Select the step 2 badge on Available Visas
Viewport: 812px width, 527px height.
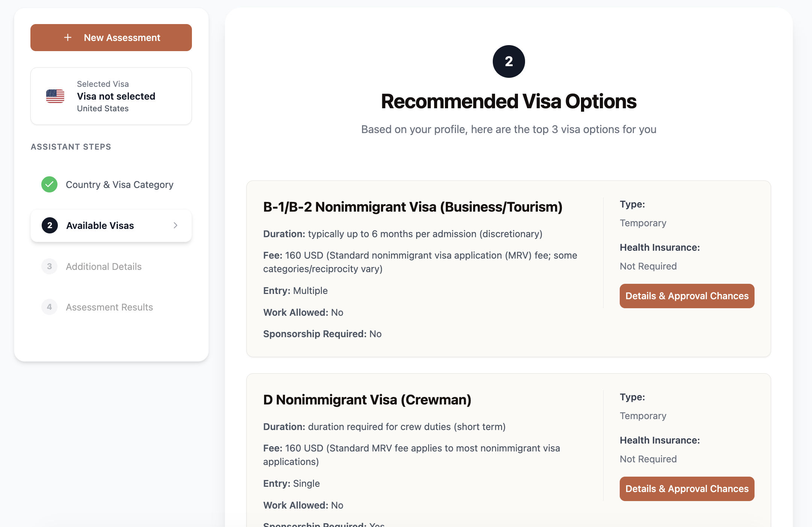click(x=50, y=226)
